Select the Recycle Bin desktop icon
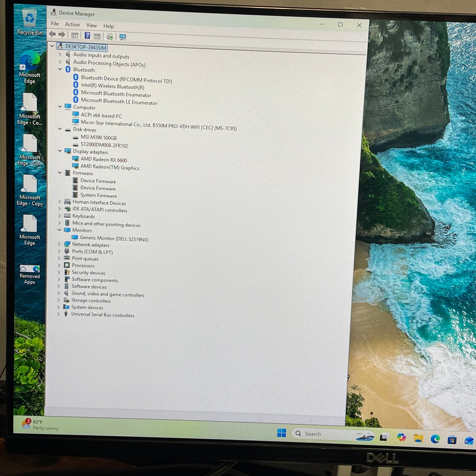This screenshot has height=476, width=476. pyautogui.click(x=30, y=22)
